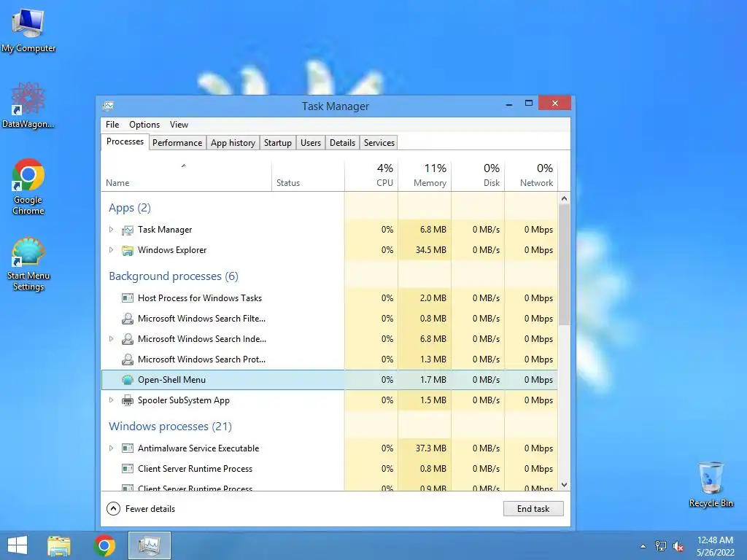Click Windows processes (21) heading
The height and width of the screenshot is (560, 747).
(170, 426)
